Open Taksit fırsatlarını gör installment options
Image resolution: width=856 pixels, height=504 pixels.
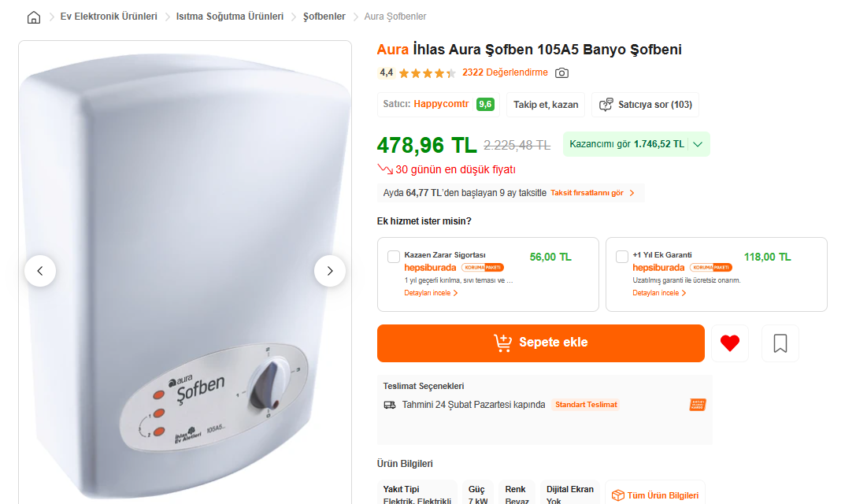click(592, 193)
